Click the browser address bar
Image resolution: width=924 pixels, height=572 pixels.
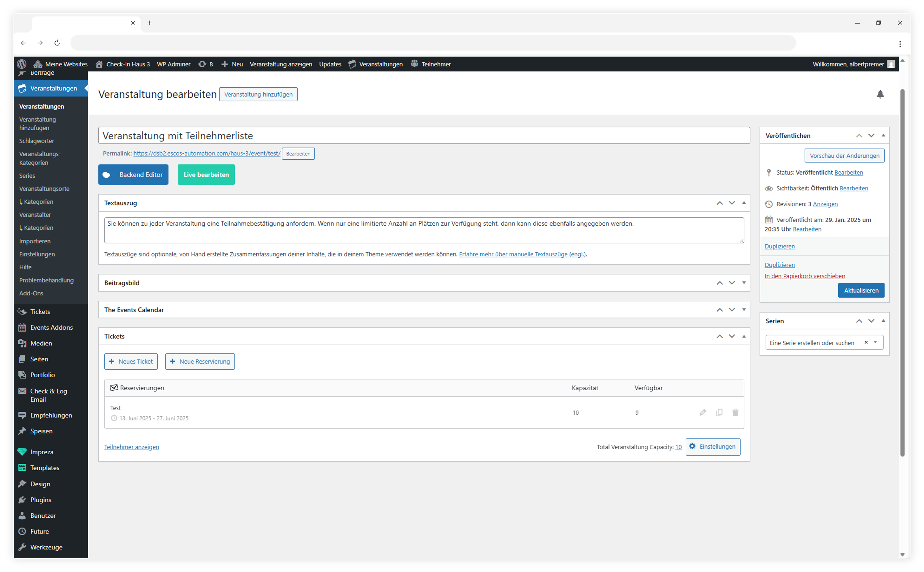point(433,43)
